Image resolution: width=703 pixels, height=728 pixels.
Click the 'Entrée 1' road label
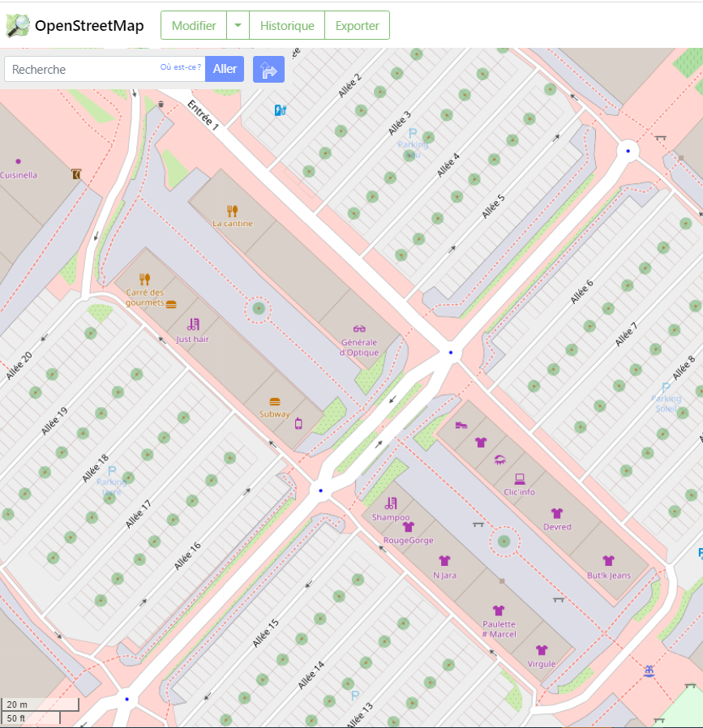(x=203, y=114)
